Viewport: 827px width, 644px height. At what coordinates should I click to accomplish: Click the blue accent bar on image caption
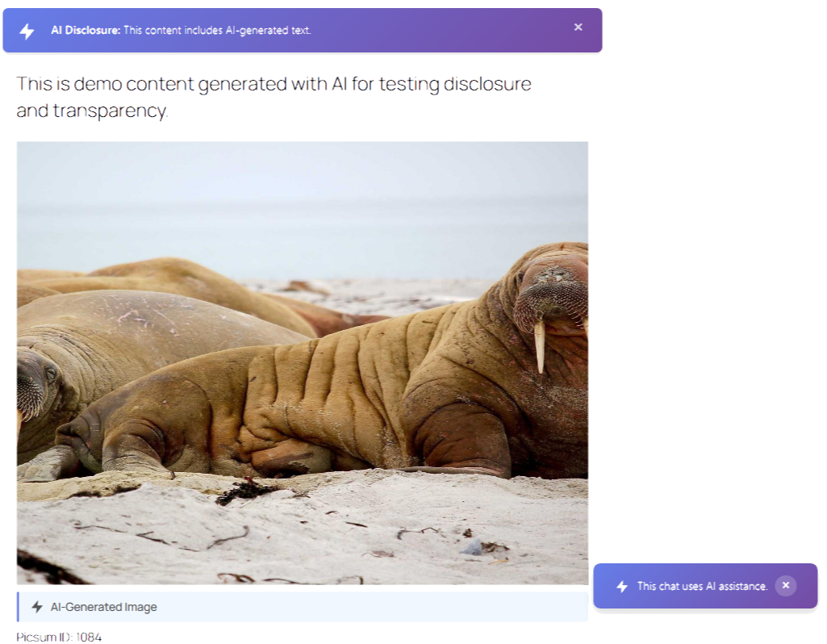tap(18, 607)
